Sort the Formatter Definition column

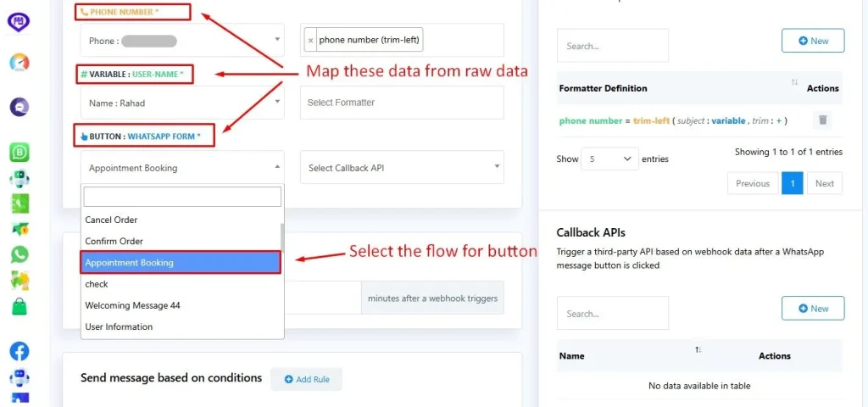pos(794,82)
